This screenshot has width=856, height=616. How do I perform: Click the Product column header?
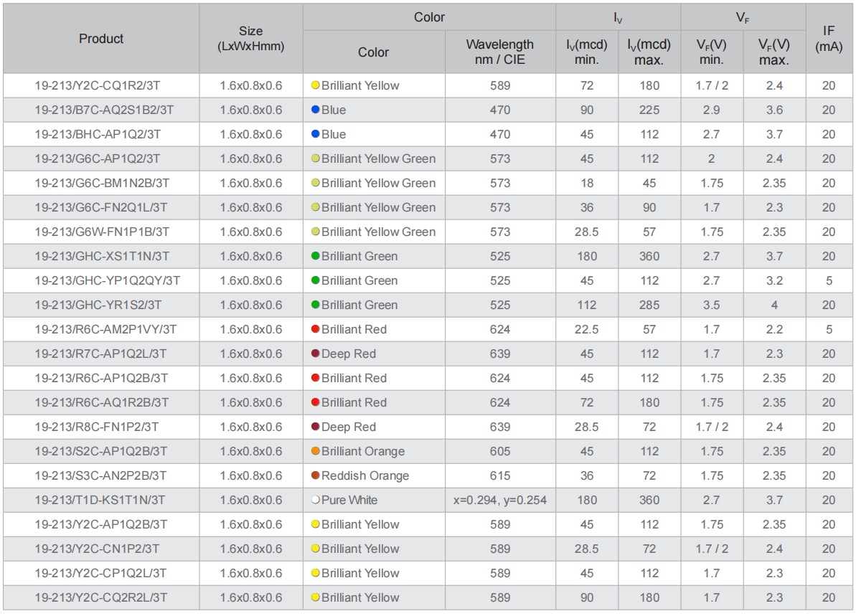101,39
